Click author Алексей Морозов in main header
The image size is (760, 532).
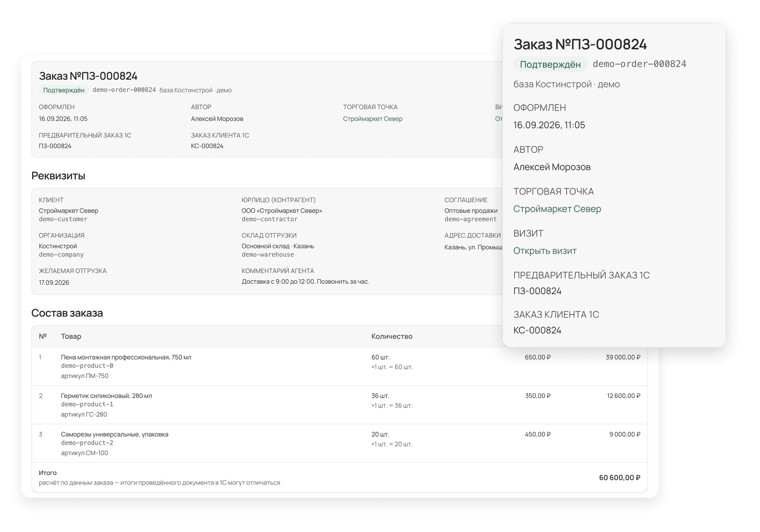coord(217,119)
